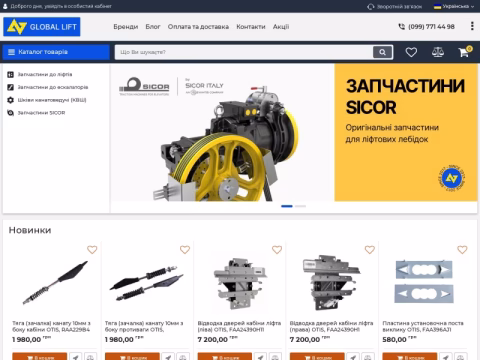The image size is (480, 360).
Task: Select the first banner slide indicator
Action: [287, 206]
